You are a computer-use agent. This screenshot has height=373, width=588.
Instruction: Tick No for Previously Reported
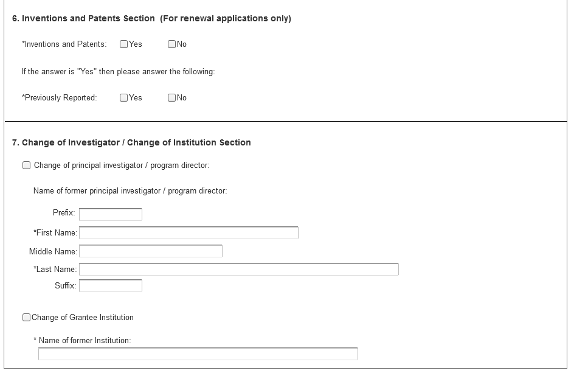point(171,97)
